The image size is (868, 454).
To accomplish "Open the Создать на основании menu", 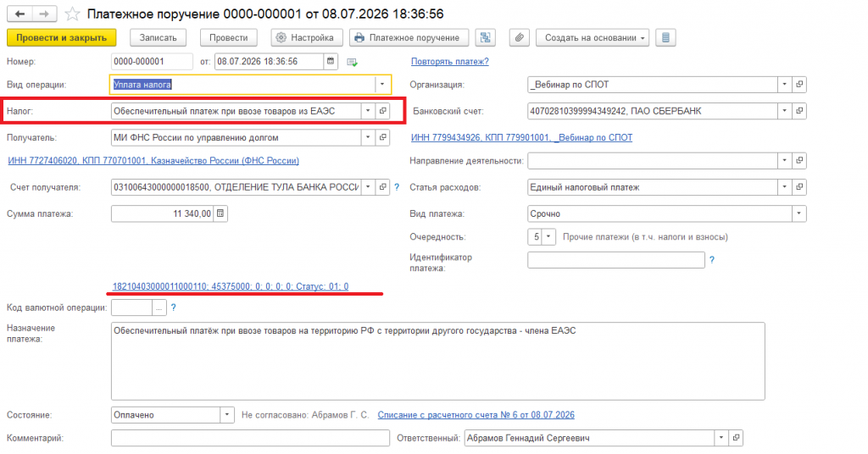I will [x=593, y=37].
